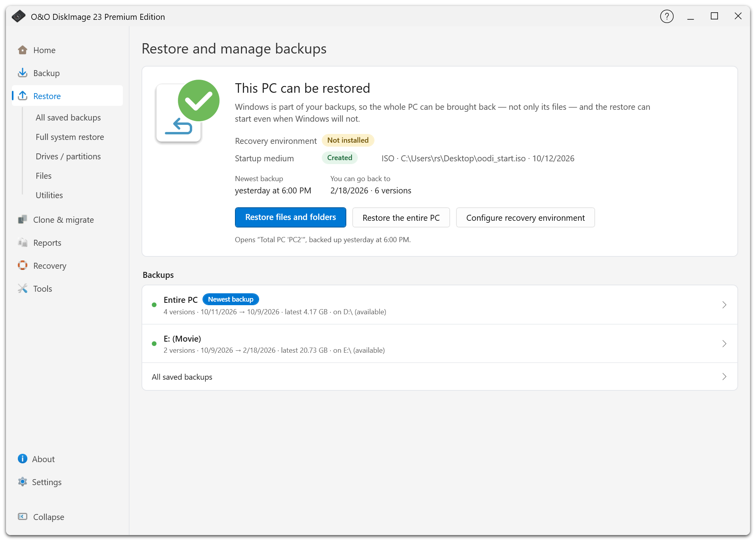Click the Recovery lifebuoy icon
This screenshot has height=541, width=756.
pyautogui.click(x=23, y=265)
